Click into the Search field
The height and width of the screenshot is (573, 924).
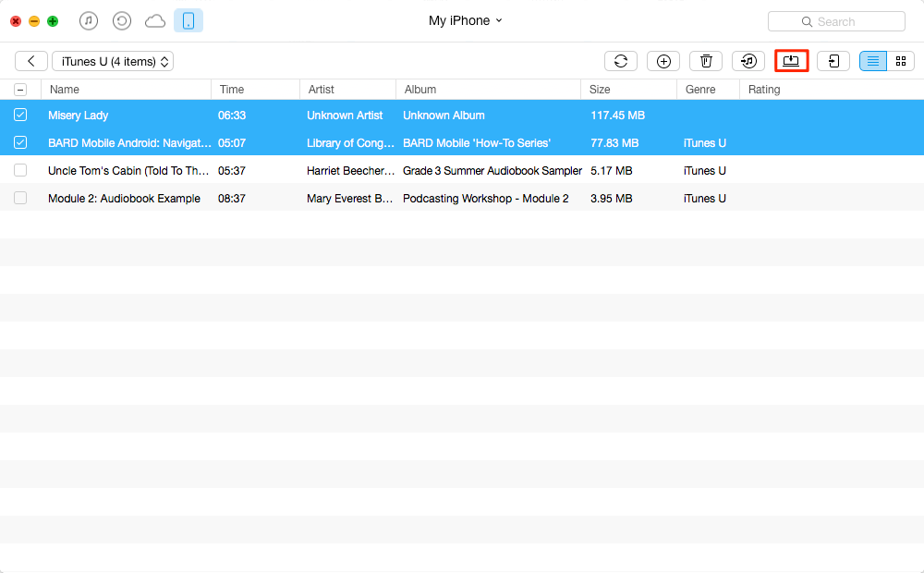tap(836, 22)
